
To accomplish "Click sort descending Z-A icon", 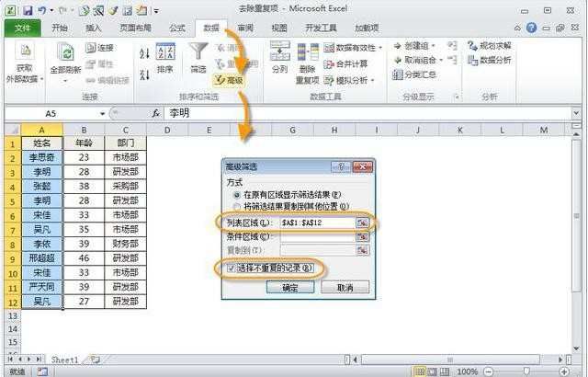I will click(x=145, y=74).
